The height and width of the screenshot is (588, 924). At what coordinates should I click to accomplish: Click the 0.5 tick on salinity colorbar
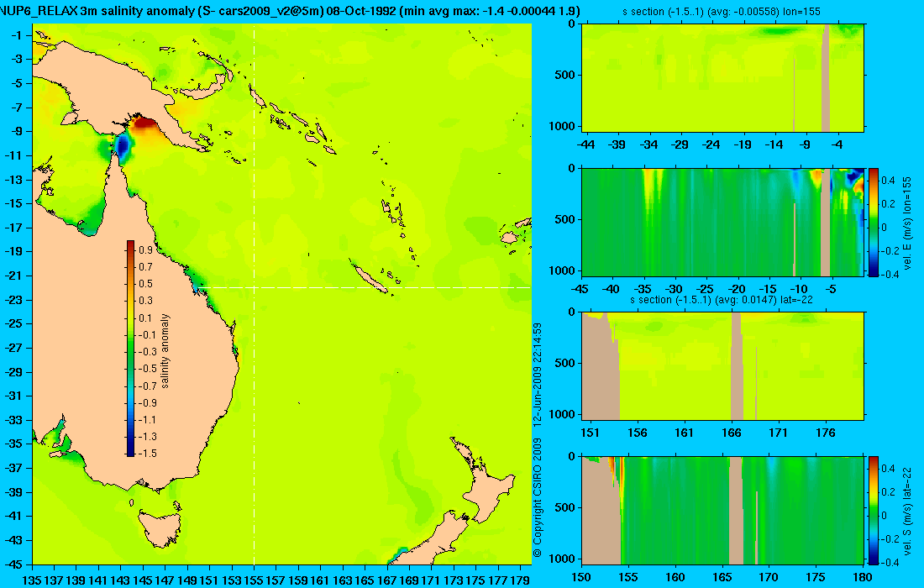click(145, 284)
